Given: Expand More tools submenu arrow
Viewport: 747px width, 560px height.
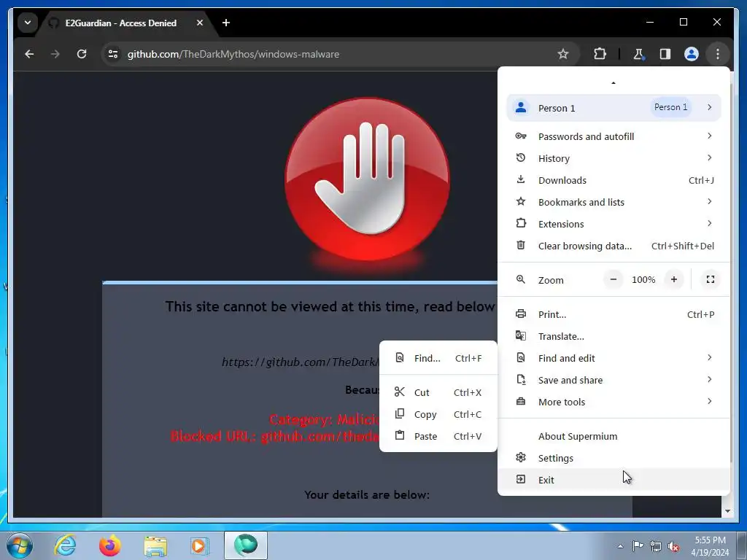Looking at the screenshot, I should [709, 402].
